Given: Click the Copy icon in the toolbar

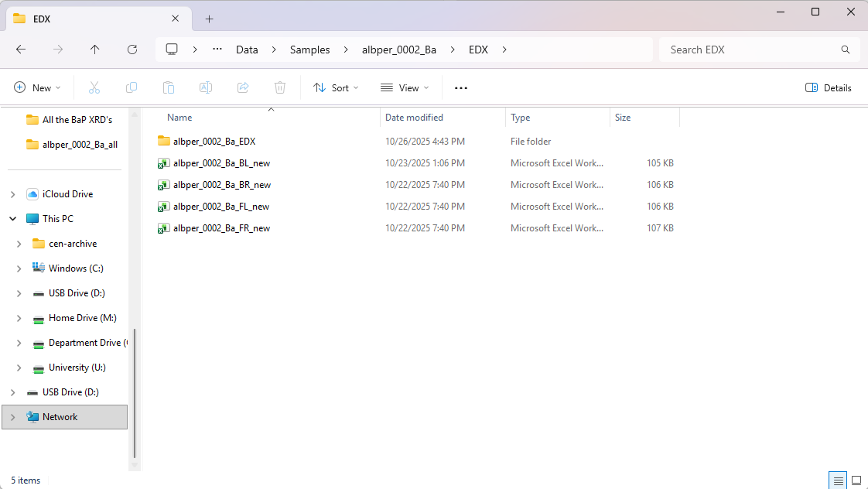Looking at the screenshot, I should (x=132, y=87).
